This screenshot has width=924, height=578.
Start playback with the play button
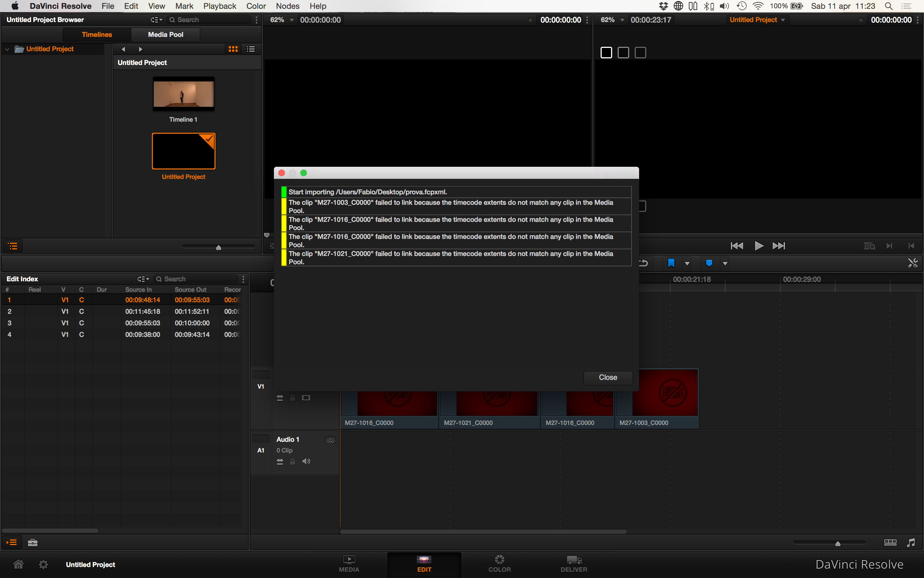pyautogui.click(x=759, y=246)
